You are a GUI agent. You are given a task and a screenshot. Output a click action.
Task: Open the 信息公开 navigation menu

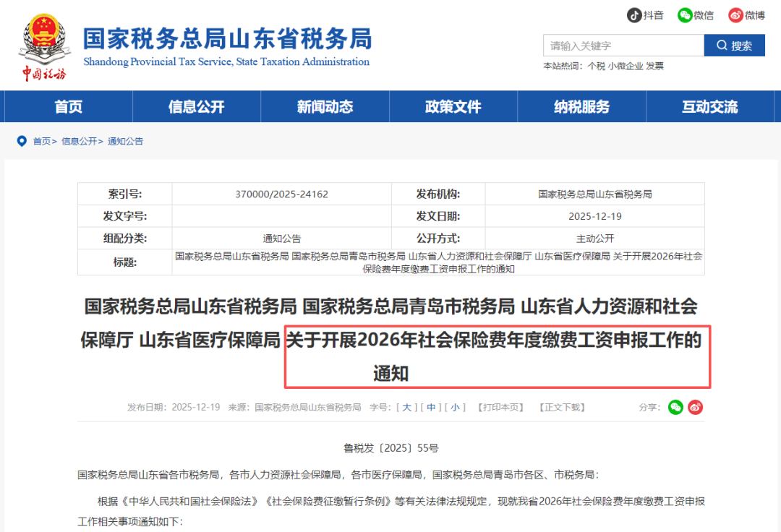click(195, 106)
